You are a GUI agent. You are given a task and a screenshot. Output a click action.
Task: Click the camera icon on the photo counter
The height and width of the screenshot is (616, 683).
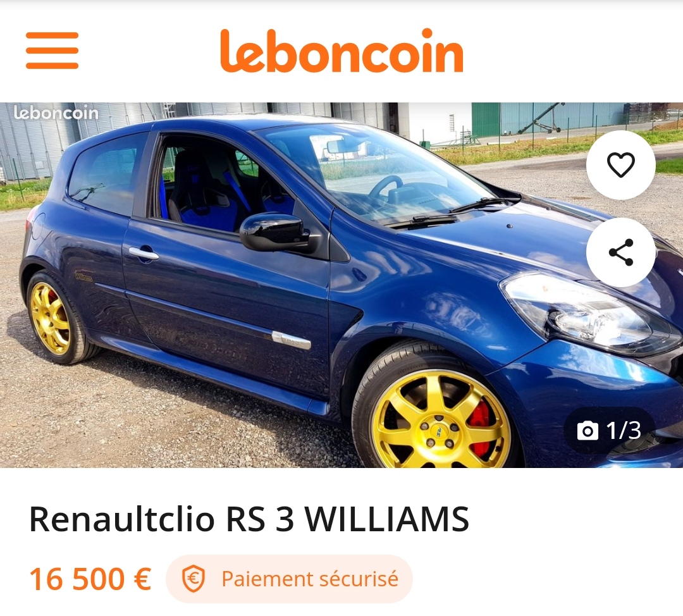(588, 431)
